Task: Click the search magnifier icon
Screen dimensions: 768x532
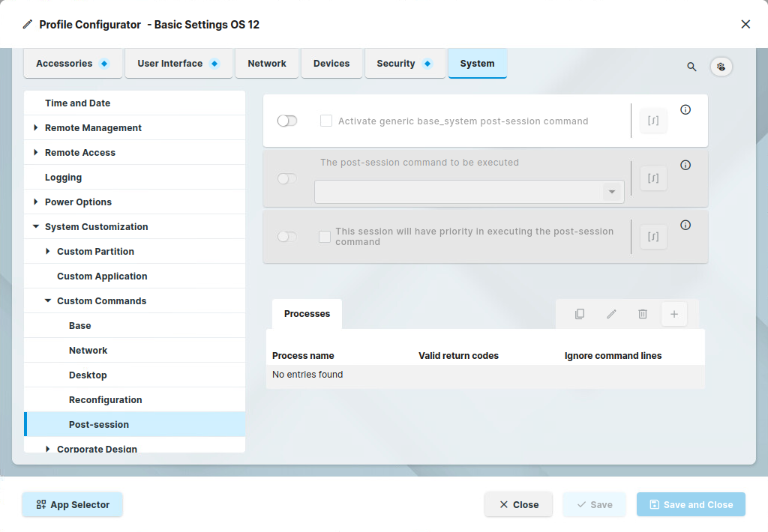Action: coord(691,67)
